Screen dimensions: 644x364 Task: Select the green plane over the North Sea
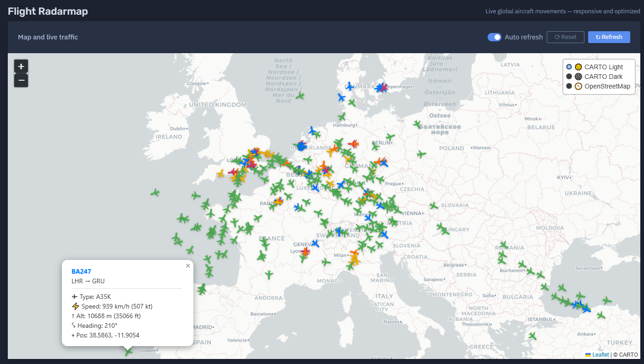(300, 96)
